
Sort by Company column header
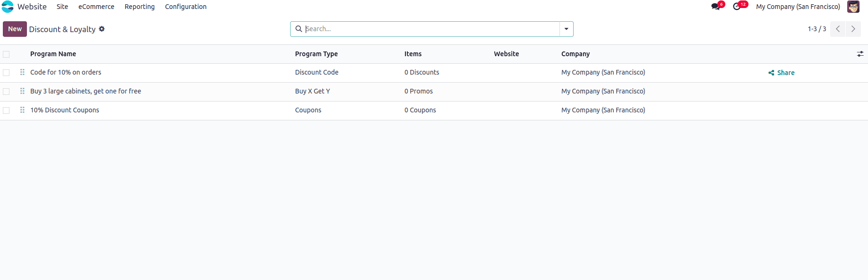click(576, 54)
